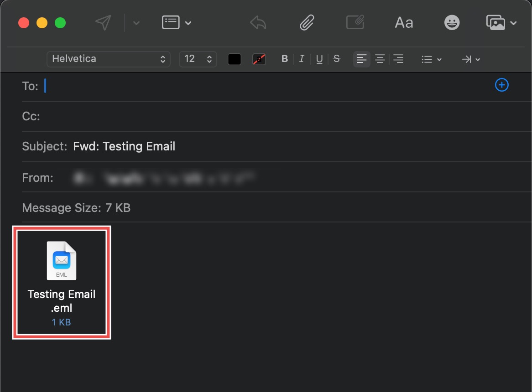Toggle italic formatting

click(x=302, y=59)
